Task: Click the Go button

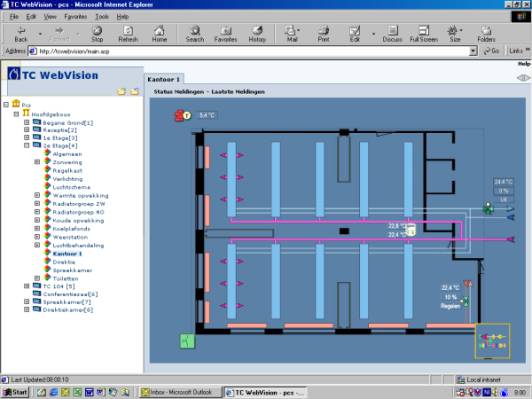Action: point(492,51)
